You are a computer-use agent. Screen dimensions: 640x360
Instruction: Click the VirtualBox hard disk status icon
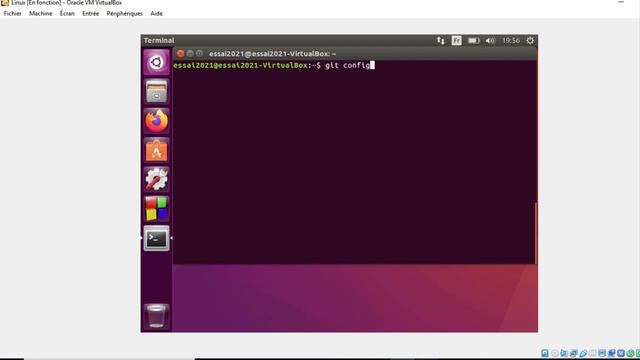coord(545,353)
